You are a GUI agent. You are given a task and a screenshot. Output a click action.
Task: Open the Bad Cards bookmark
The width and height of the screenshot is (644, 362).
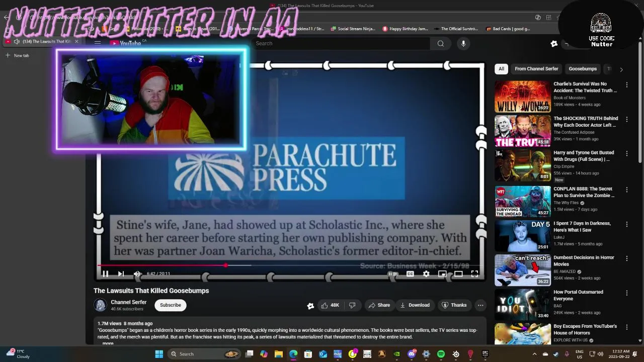[508, 29]
